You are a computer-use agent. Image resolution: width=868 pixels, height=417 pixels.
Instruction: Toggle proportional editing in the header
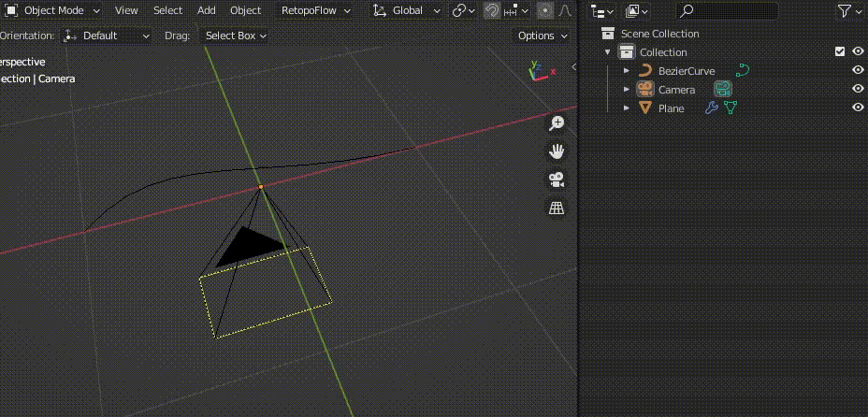pos(544,11)
